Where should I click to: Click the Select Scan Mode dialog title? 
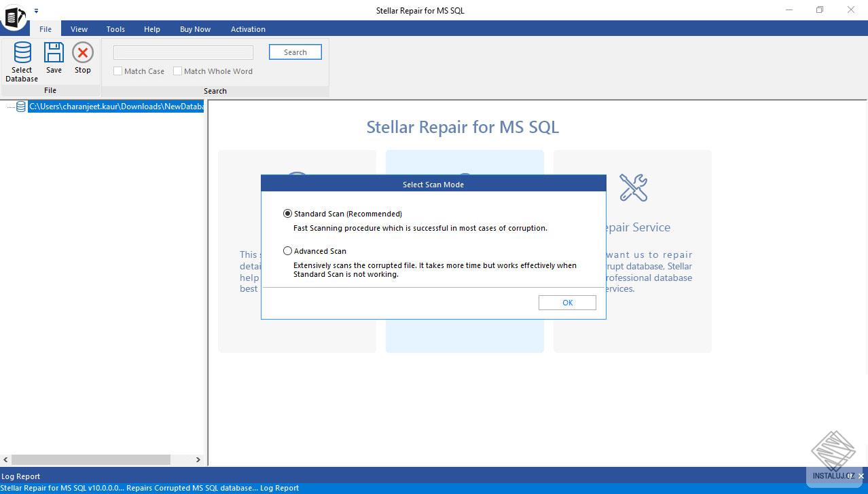[433, 185]
